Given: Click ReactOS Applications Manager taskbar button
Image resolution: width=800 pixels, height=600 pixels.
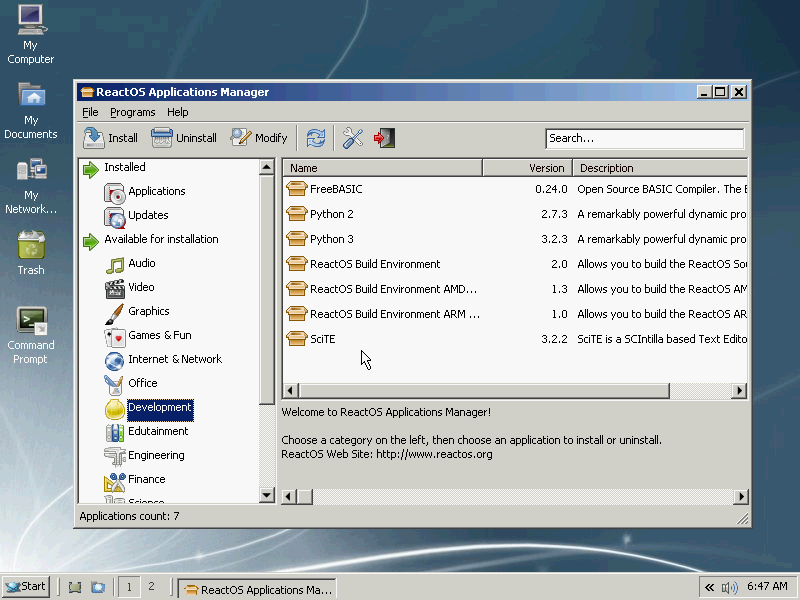Looking at the screenshot, I should pos(257,590).
